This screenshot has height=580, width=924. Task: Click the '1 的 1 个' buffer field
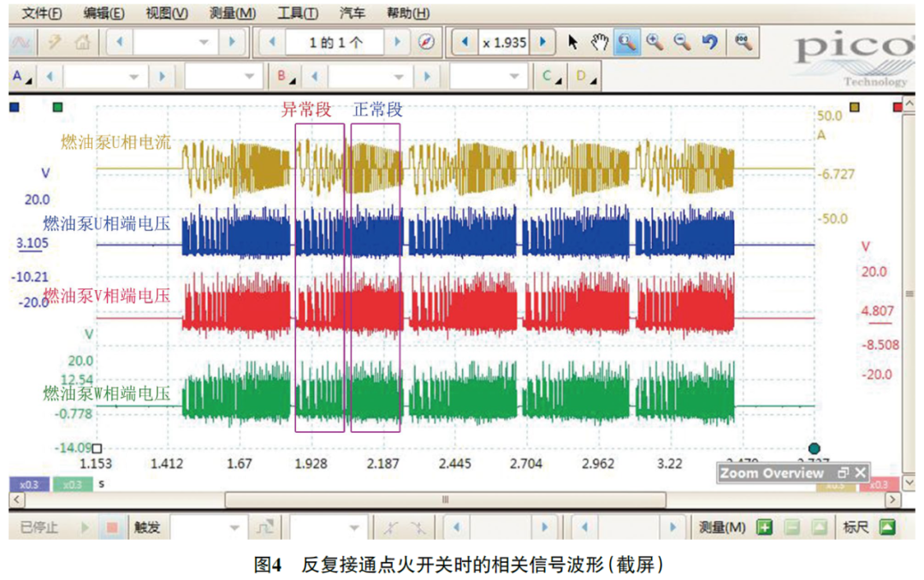(x=335, y=43)
